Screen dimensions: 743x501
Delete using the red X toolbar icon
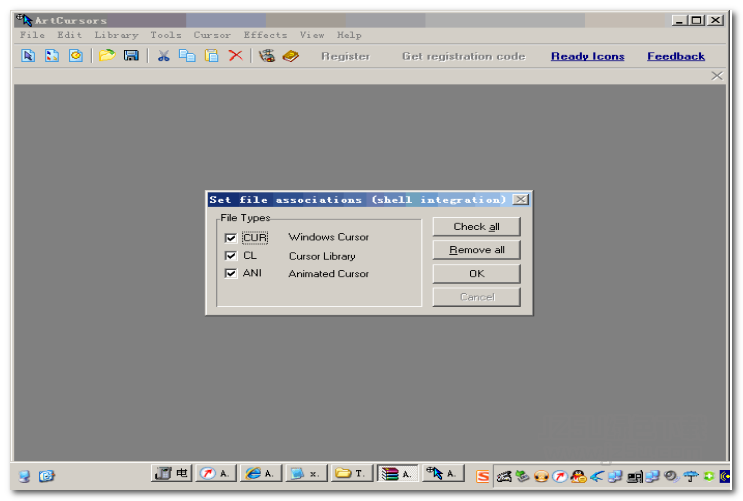(x=236, y=56)
